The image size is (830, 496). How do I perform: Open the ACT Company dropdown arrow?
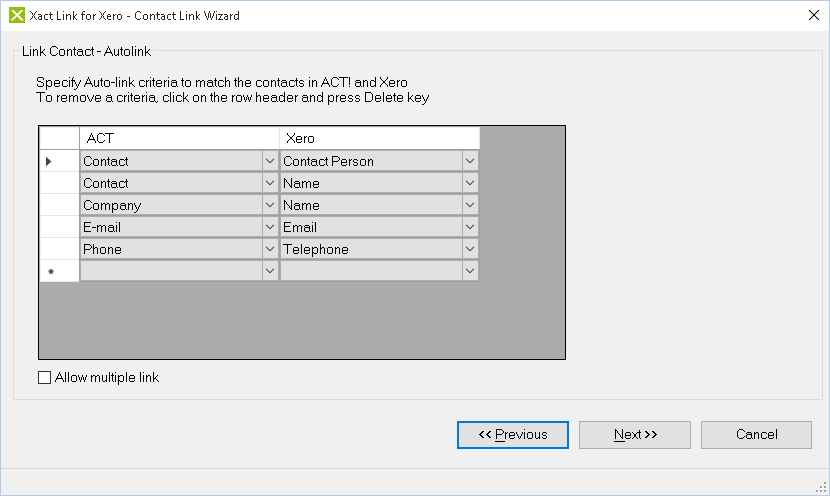point(269,205)
